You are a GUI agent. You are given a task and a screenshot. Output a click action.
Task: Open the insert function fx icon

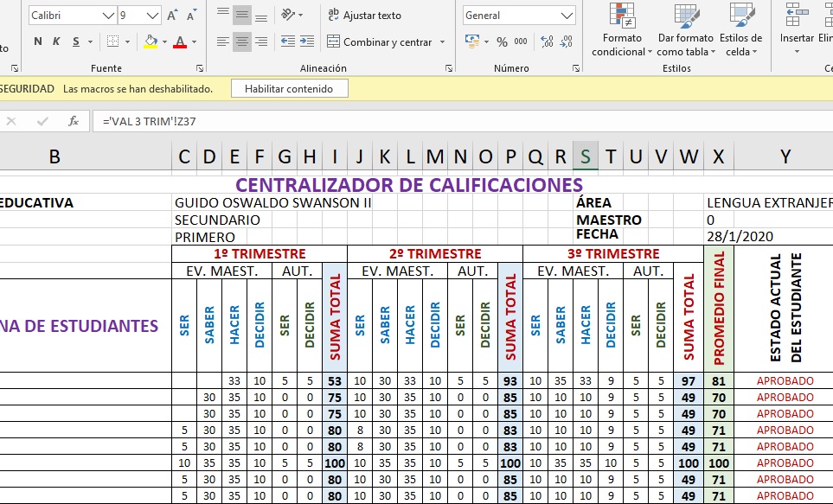(74, 121)
